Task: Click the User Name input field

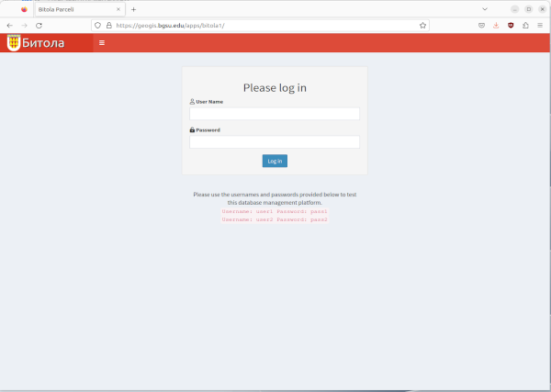Action: [274, 114]
